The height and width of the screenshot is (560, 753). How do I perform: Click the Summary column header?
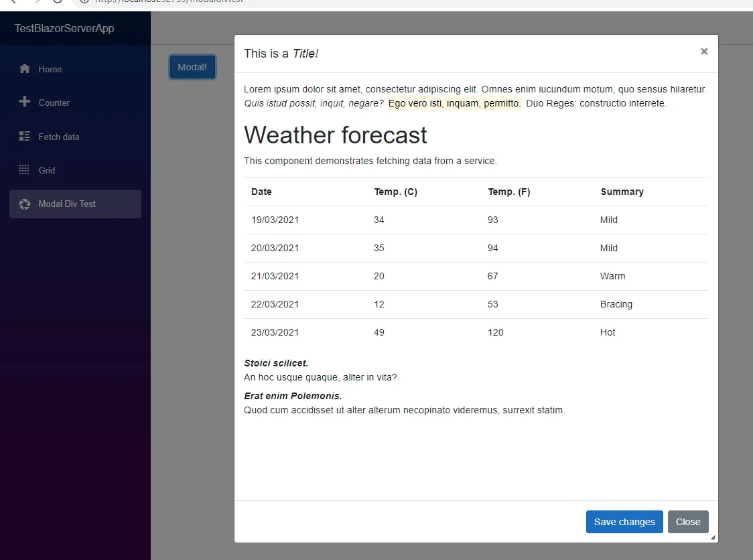622,192
